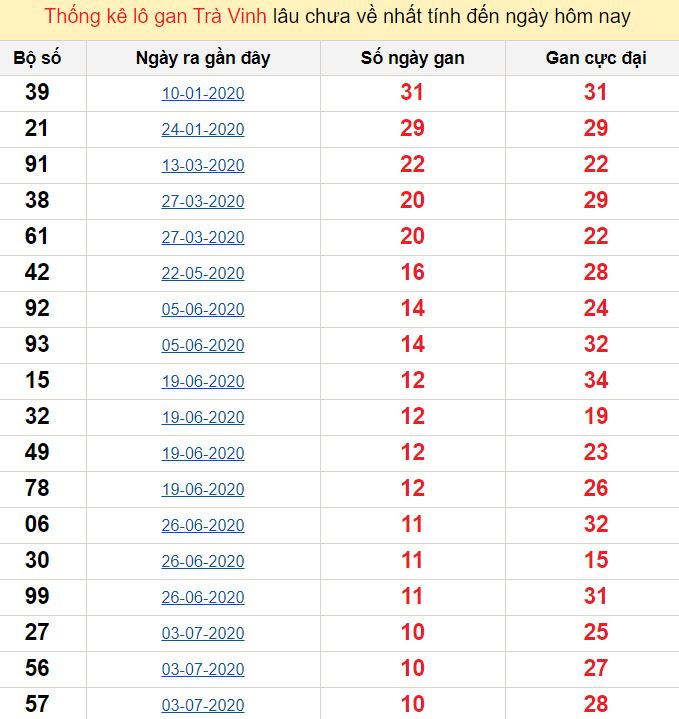Select the 27-03-2020 link for number 61
This screenshot has height=719, width=679.
203,238
